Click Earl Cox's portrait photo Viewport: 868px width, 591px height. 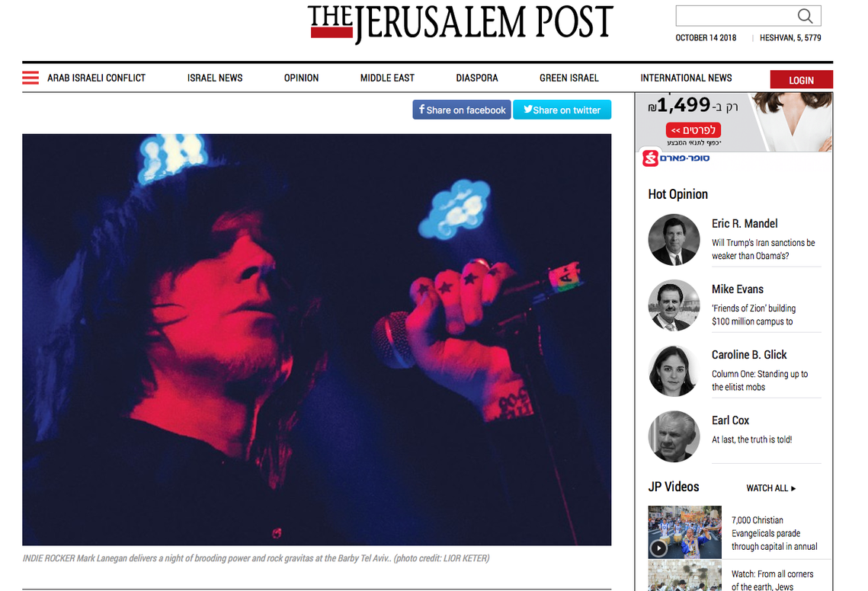click(674, 436)
